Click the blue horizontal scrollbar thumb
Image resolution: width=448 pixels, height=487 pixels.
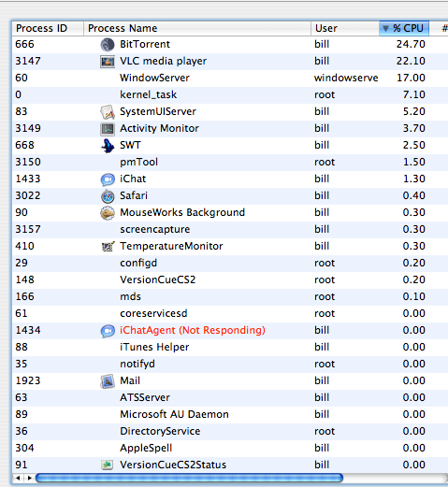click(189, 478)
